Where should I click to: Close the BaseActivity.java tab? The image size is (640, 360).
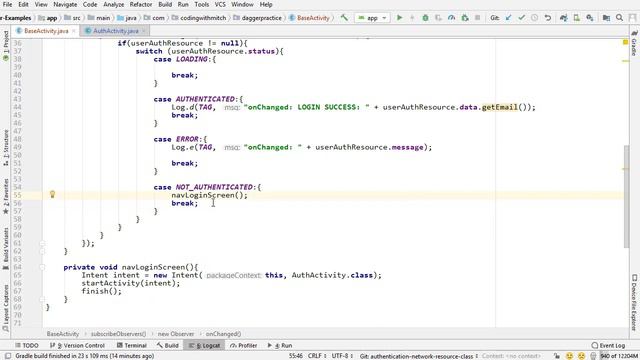point(73,31)
